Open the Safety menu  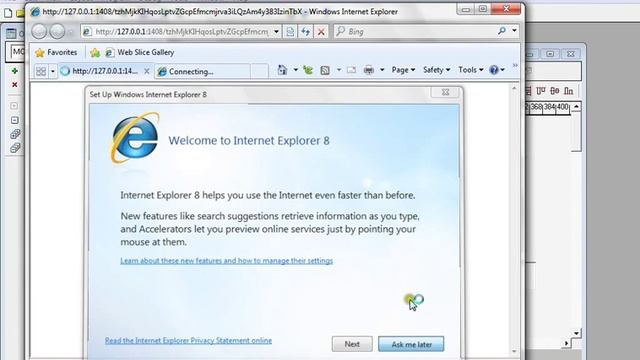437,70
